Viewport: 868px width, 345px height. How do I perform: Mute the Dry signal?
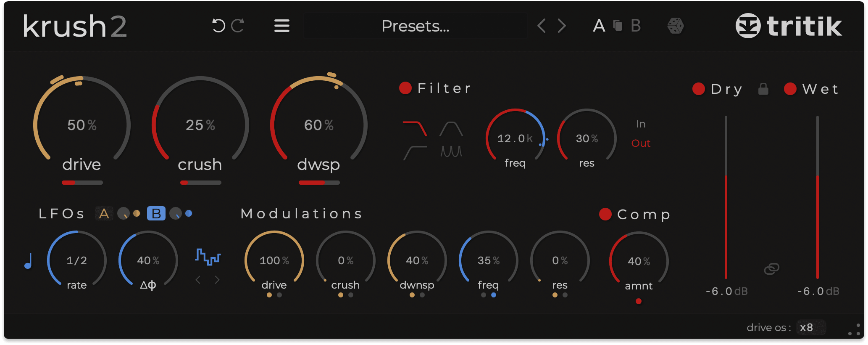(x=698, y=89)
